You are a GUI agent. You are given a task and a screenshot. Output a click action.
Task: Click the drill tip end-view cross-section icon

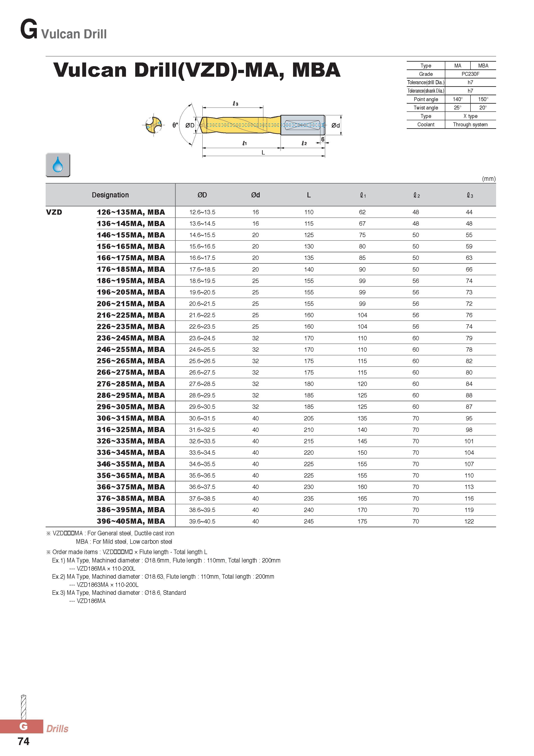point(154,125)
